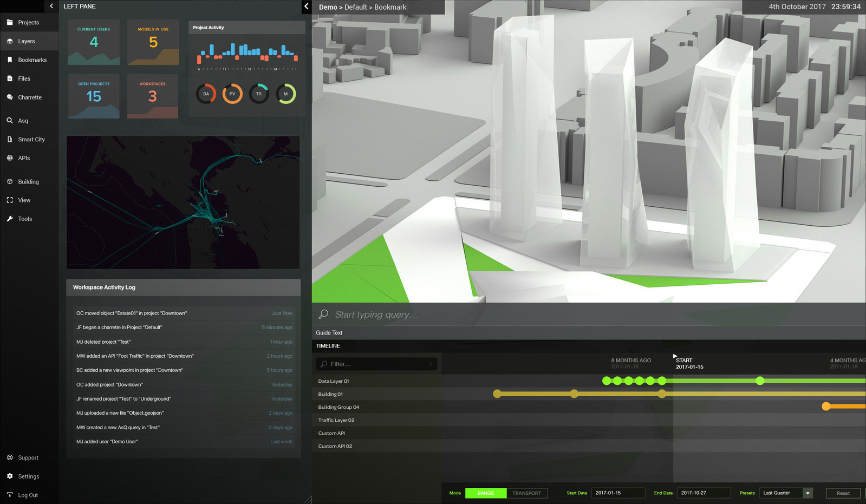Collapse the sidebar with the left chevron
Viewport: 866px width, 504px height.
51,6
